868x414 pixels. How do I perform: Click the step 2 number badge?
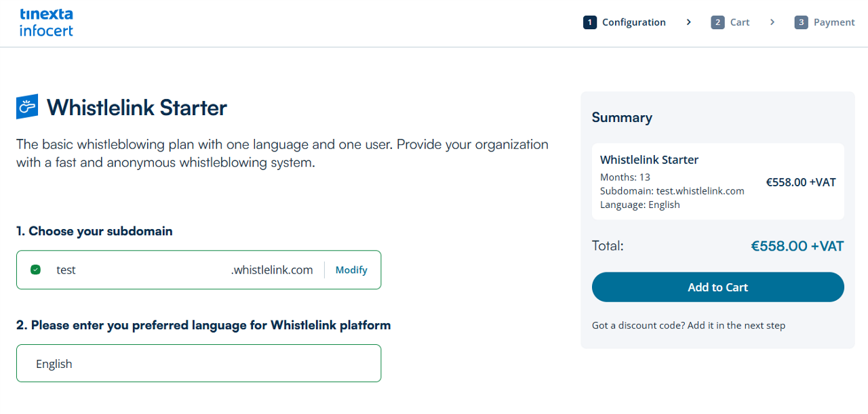(717, 22)
